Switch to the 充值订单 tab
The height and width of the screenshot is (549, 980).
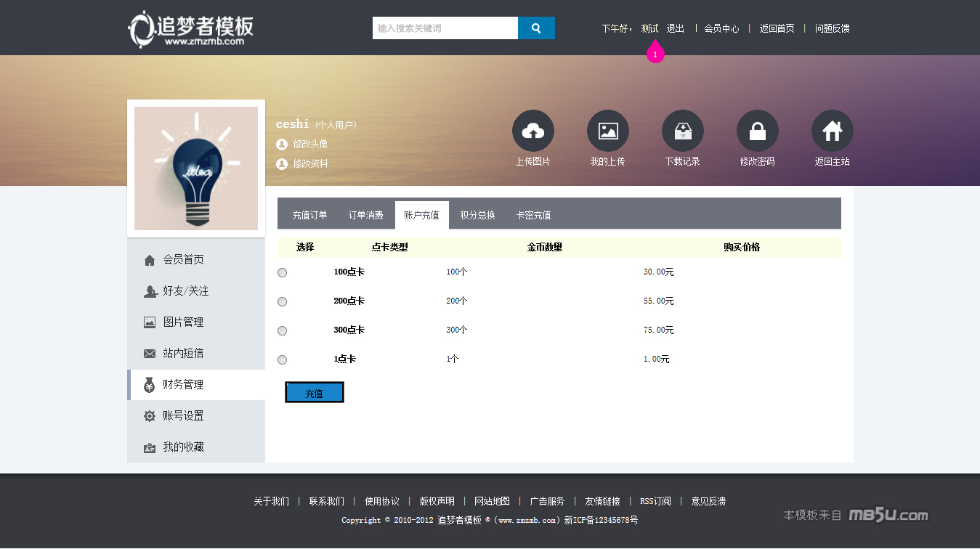point(309,216)
